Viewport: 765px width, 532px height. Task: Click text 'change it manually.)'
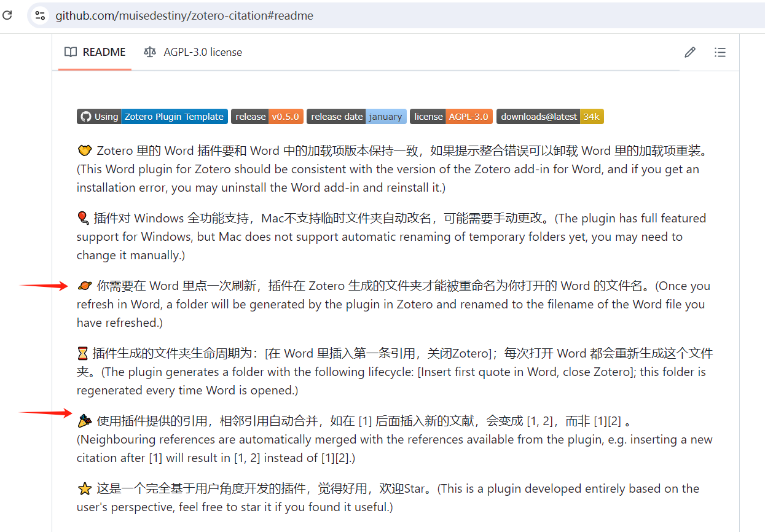131,255
